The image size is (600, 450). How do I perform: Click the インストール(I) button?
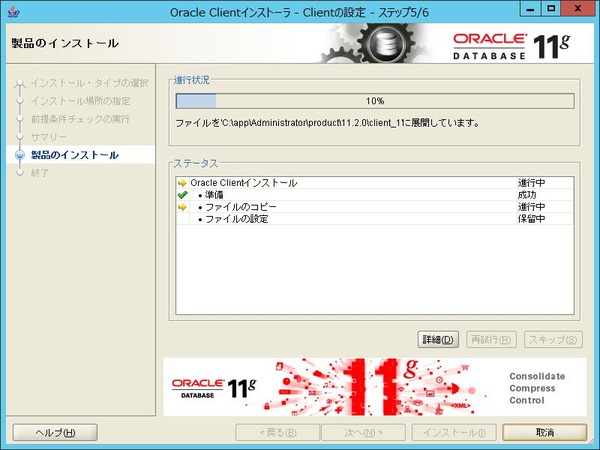pos(454,432)
